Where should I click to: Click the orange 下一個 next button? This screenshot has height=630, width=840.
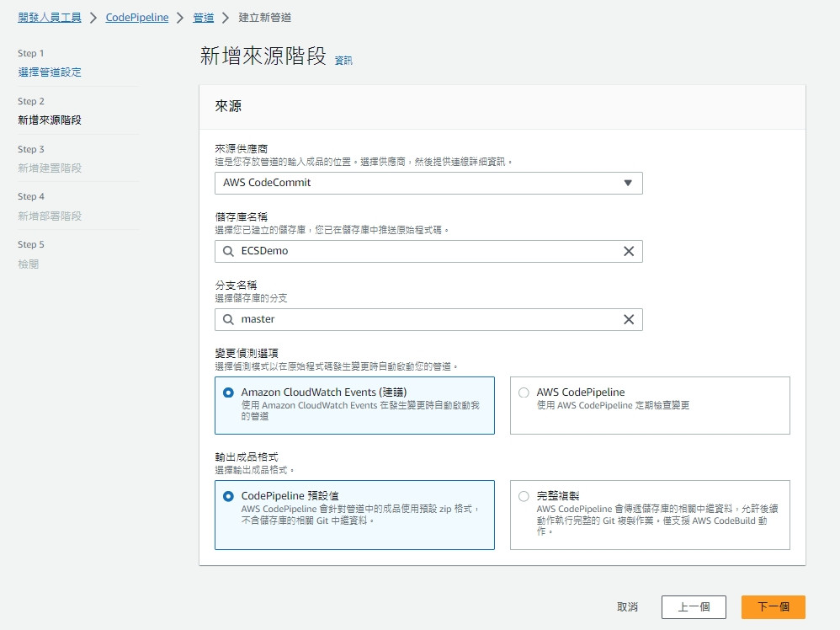[773, 607]
